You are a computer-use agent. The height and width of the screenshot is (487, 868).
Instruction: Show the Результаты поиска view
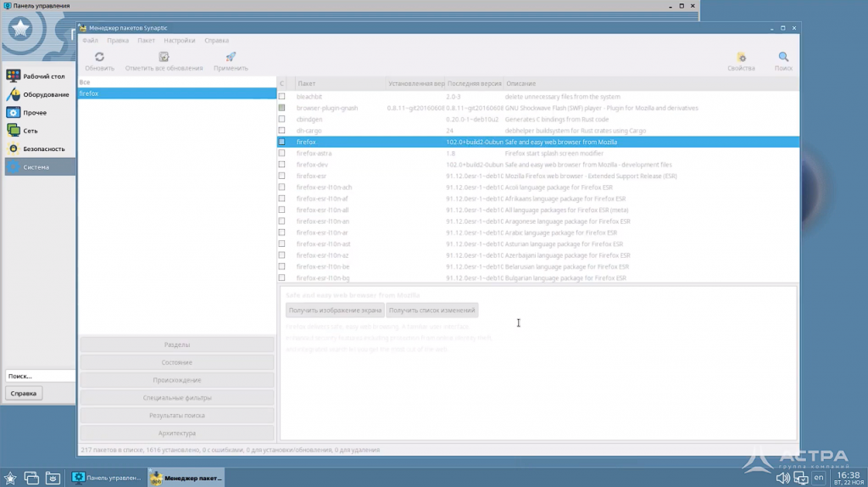[x=177, y=416]
